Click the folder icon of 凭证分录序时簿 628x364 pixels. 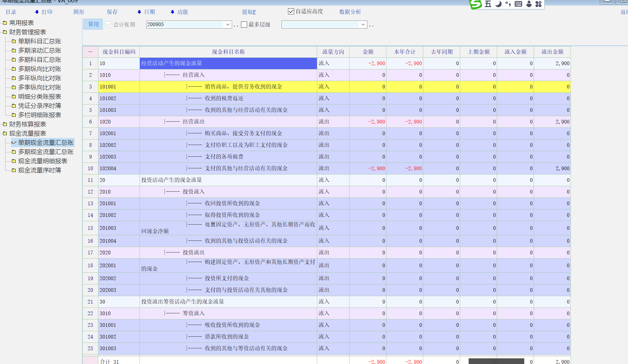tap(14, 106)
